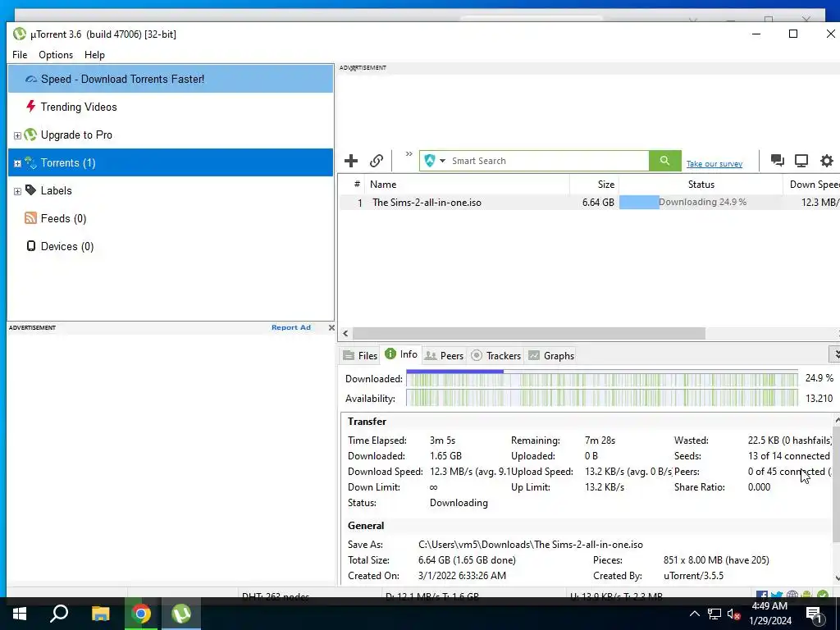
Task: Click the Labels tag icon
Action: click(30, 190)
